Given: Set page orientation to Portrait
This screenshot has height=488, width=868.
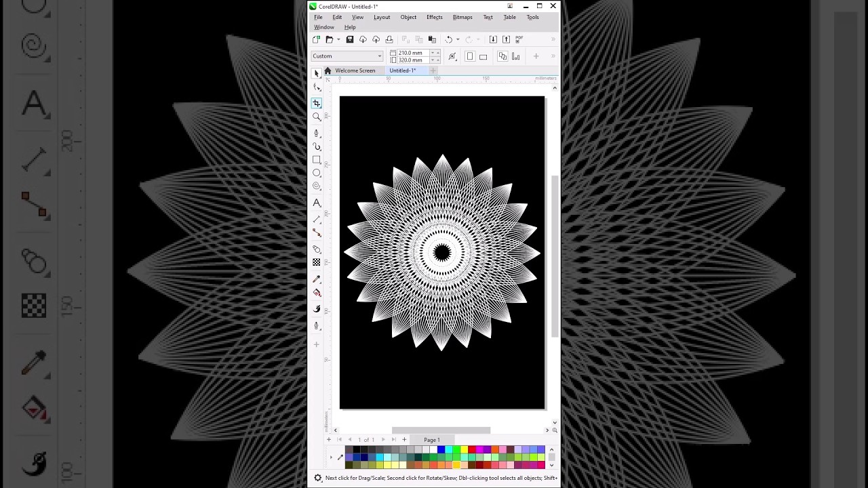Looking at the screenshot, I should (469, 56).
